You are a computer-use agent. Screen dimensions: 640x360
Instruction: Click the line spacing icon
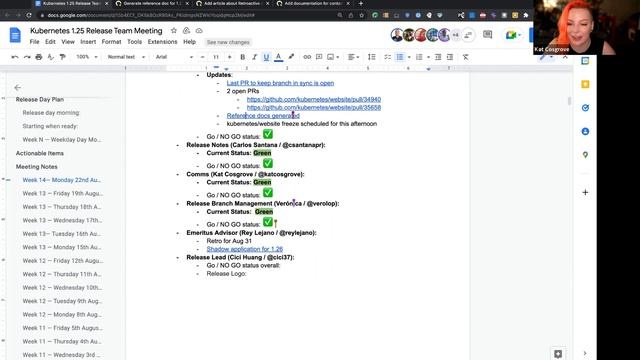[x=371, y=57]
